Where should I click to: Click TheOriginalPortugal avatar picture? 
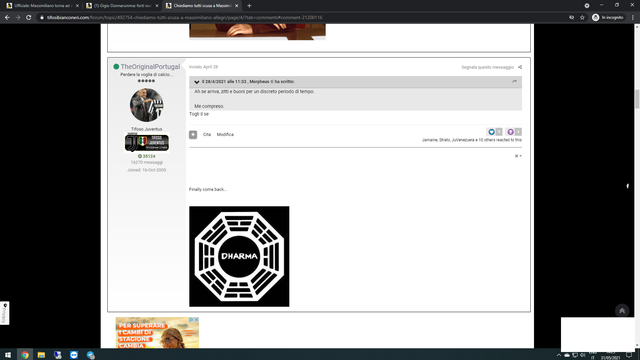(x=147, y=105)
